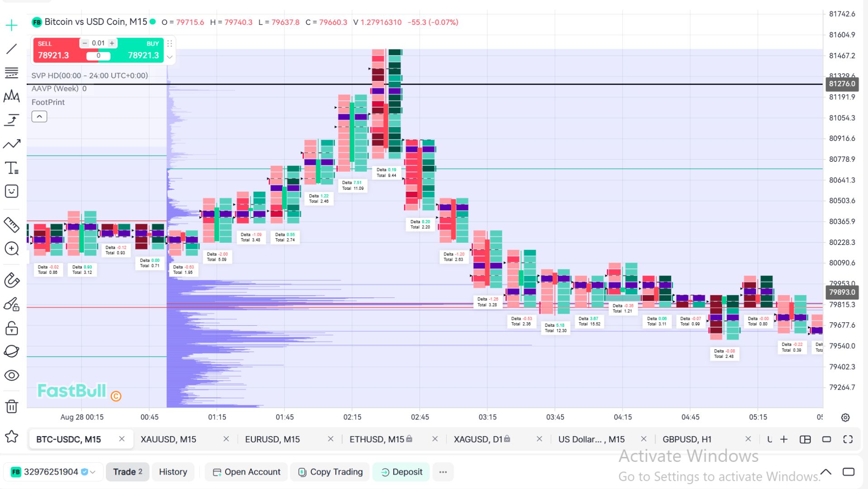The image size is (868, 489).
Task: Select the trend line drawing tool
Action: coord(12,48)
